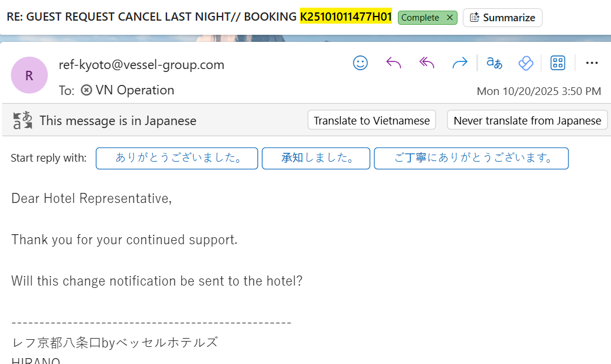
Task: Click the Reply All arrow icon
Action: tap(426, 63)
